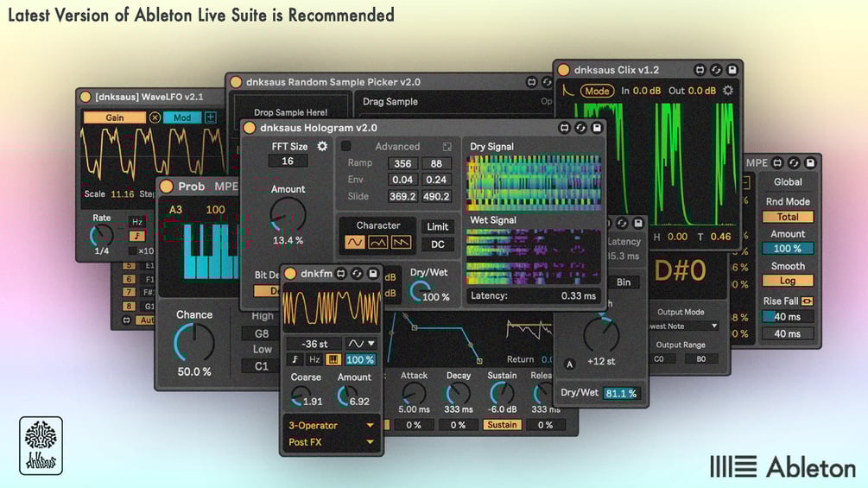Adjust the dnkfm Coarse knob

click(301, 395)
